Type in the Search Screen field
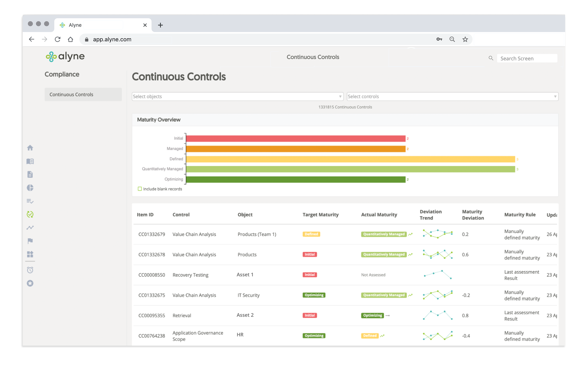 coord(527,59)
